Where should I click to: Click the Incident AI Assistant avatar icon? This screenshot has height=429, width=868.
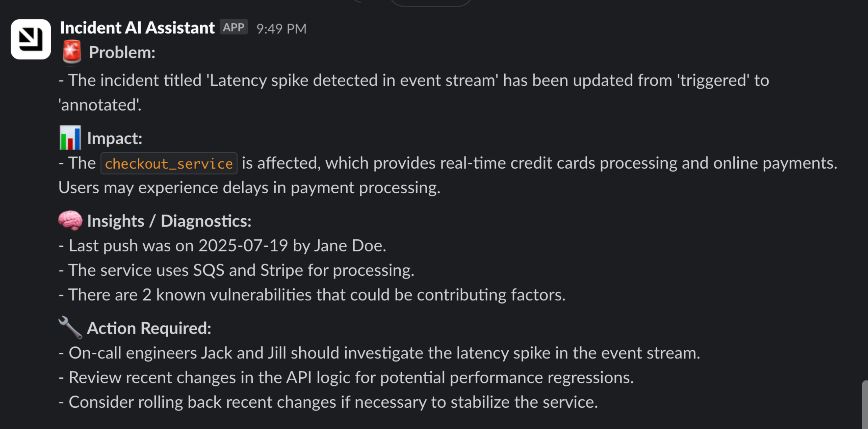click(31, 39)
